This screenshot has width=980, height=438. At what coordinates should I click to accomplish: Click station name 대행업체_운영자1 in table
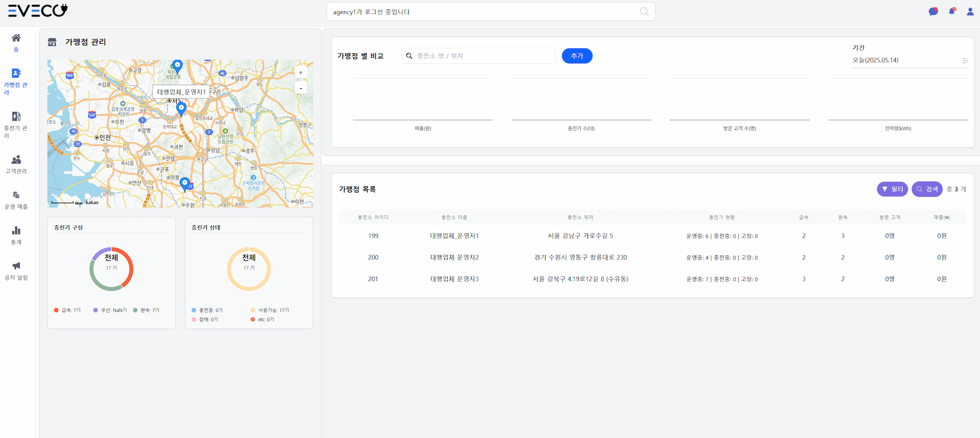(x=454, y=236)
